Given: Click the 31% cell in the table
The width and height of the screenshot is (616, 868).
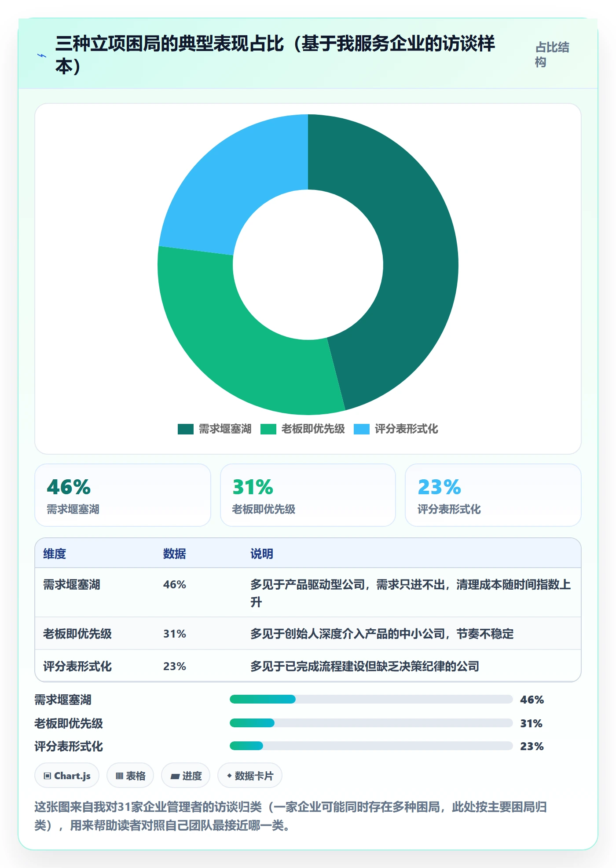Looking at the screenshot, I should pos(175,634).
